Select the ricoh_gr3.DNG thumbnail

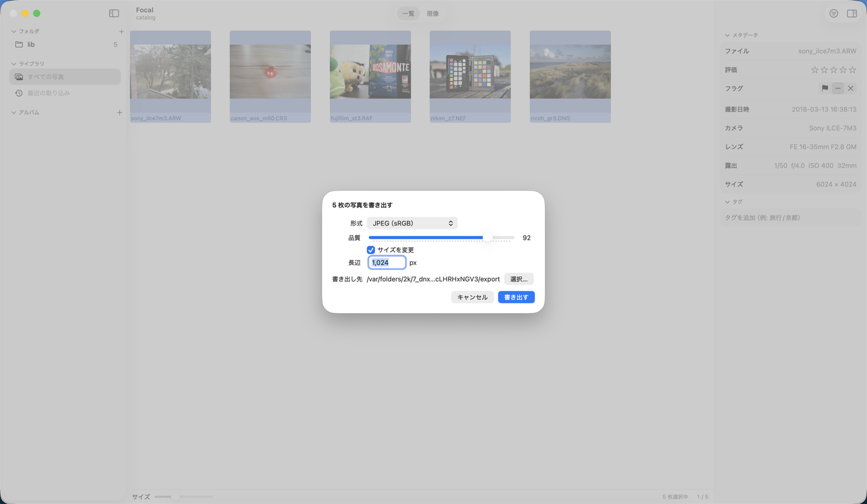tap(570, 76)
